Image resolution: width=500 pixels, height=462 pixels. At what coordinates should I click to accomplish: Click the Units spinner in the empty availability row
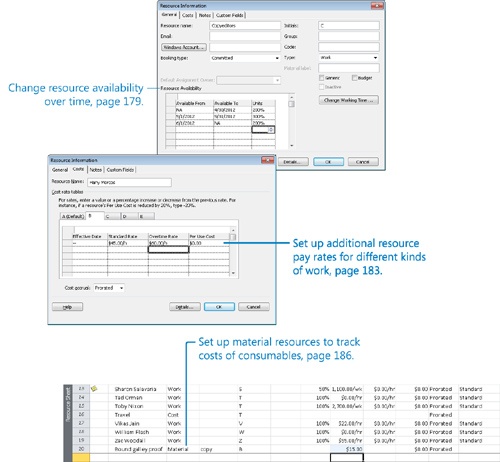[271, 130]
